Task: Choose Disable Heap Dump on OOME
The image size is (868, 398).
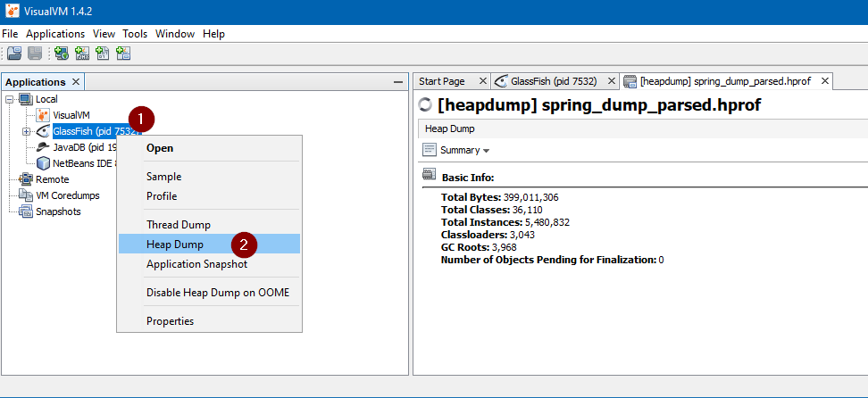Action: click(x=209, y=293)
